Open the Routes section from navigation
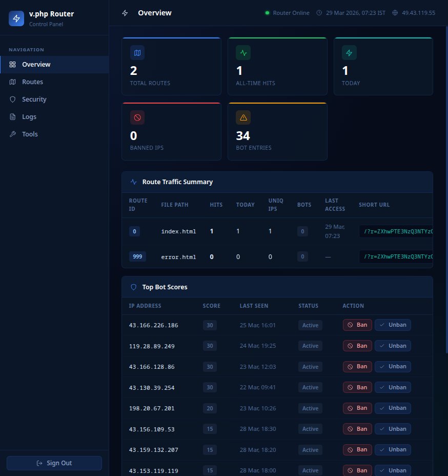 click(32, 82)
